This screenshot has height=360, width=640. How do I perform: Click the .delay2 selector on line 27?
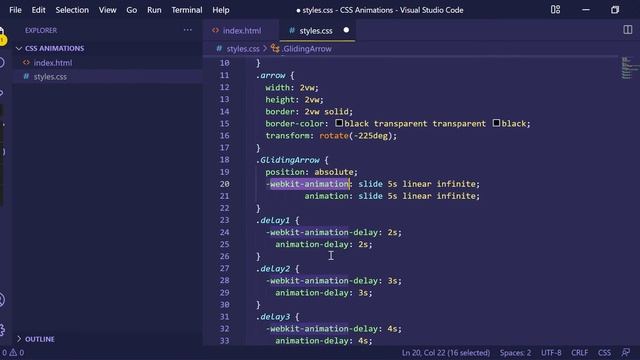pyautogui.click(x=273, y=269)
